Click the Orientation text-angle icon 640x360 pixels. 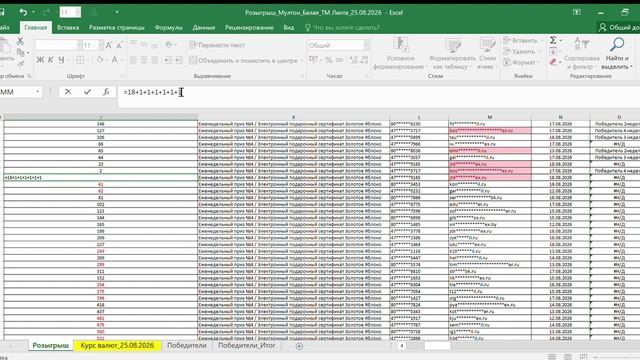coord(169,45)
